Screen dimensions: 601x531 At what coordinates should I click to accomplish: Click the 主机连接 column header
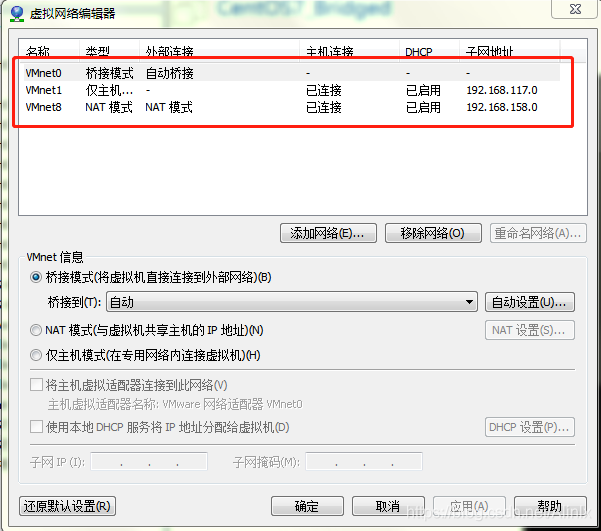click(350, 51)
